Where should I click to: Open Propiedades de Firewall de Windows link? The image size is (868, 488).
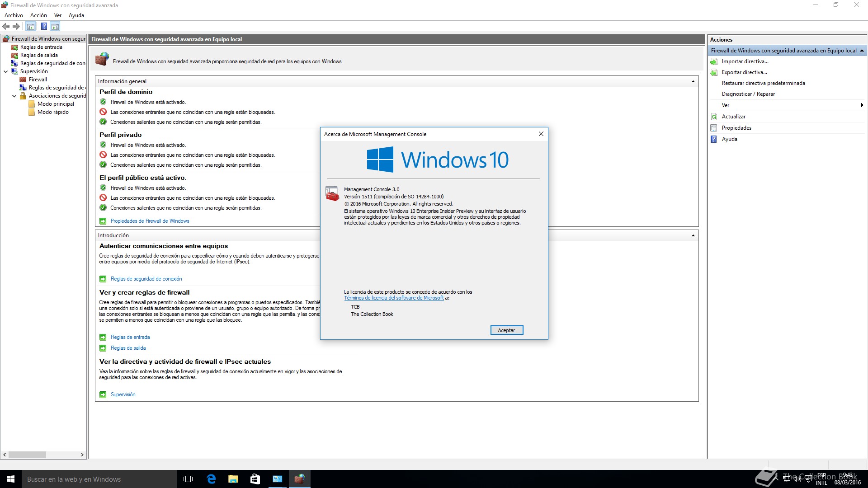(x=150, y=221)
